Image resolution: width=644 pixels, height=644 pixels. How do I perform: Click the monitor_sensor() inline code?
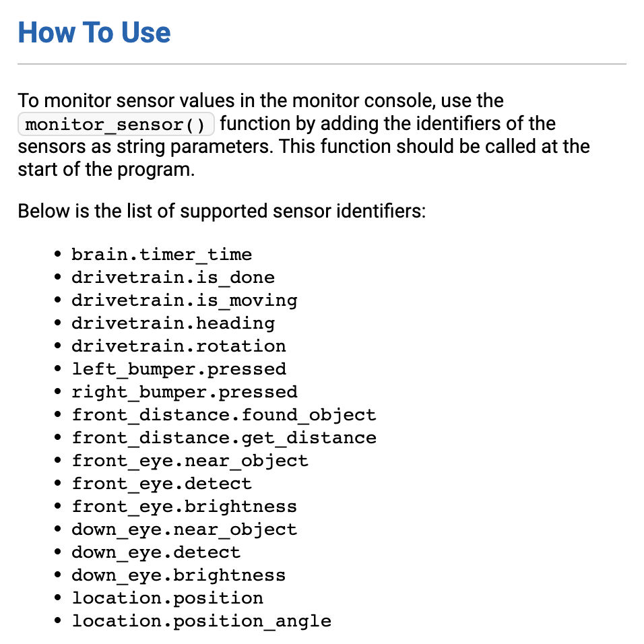(116, 125)
